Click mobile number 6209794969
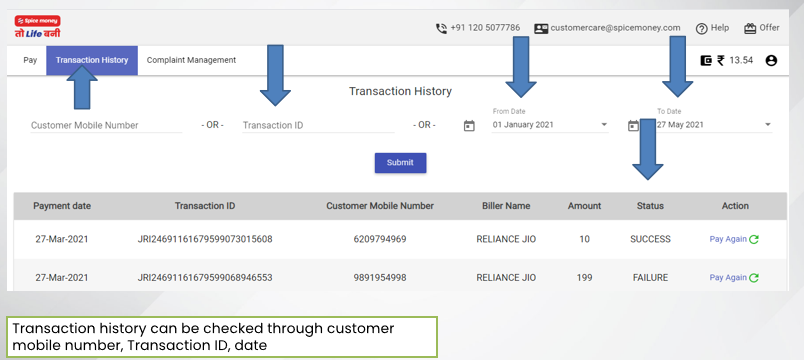The height and width of the screenshot is (360, 804). click(x=380, y=239)
